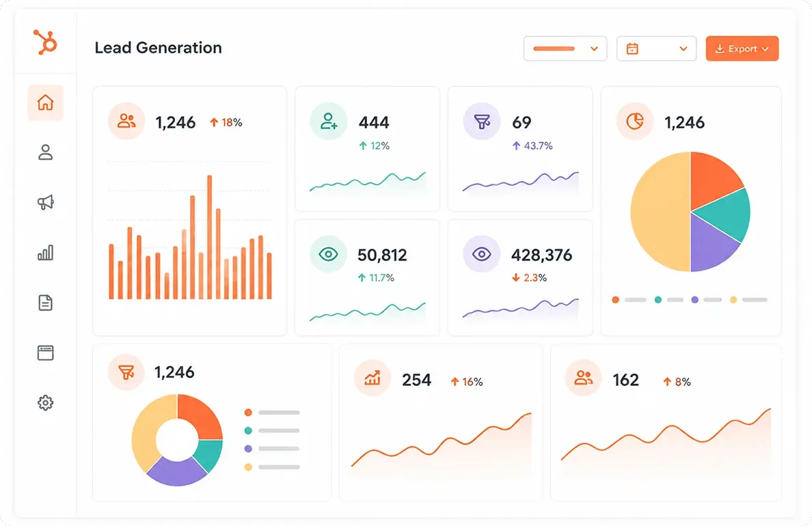Select the teal slice of the pie chart
Viewport: 812px width, 526px height.
click(728, 215)
